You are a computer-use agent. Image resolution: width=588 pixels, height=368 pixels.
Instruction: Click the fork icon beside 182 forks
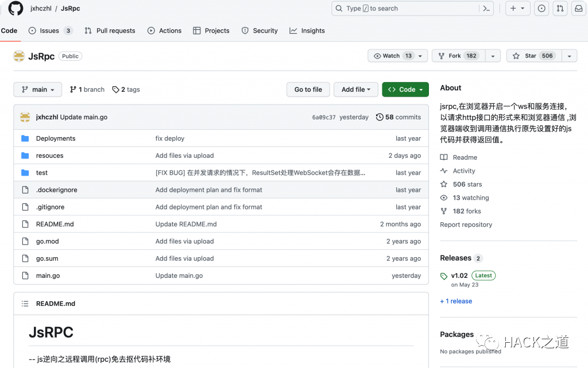[x=444, y=211]
